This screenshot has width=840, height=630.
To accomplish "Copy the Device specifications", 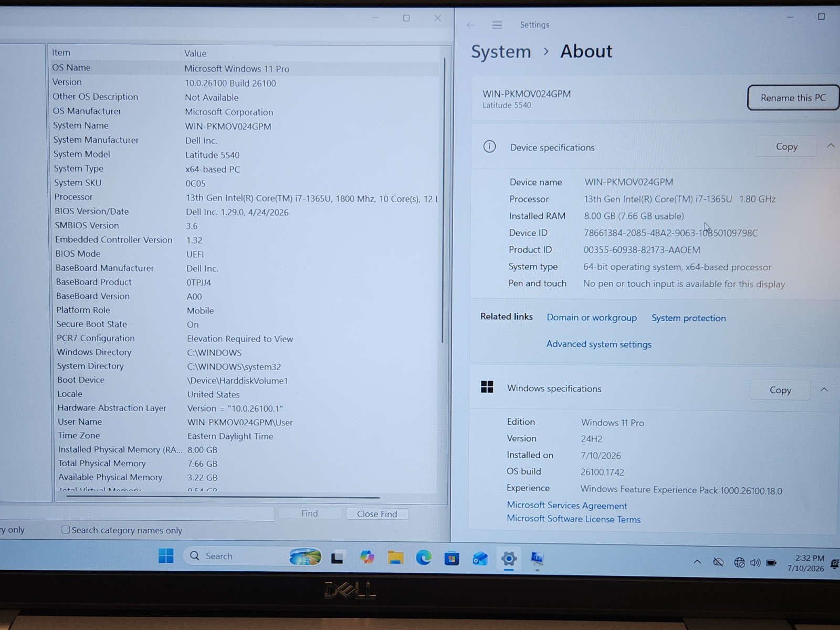I will 786,146.
